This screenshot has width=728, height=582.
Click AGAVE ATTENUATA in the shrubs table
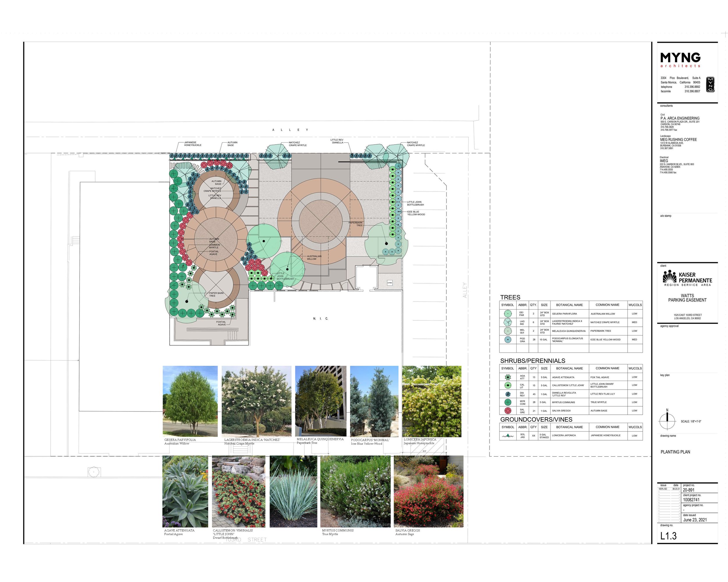[x=563, y=377]
